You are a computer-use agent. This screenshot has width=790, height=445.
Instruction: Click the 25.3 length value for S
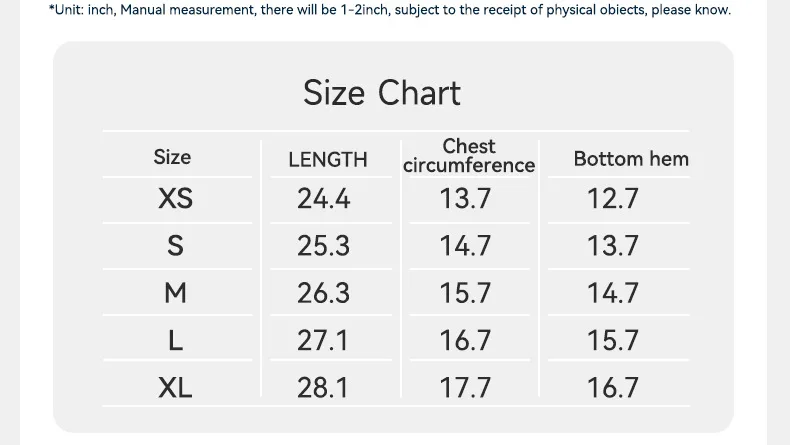click(324, 246)
